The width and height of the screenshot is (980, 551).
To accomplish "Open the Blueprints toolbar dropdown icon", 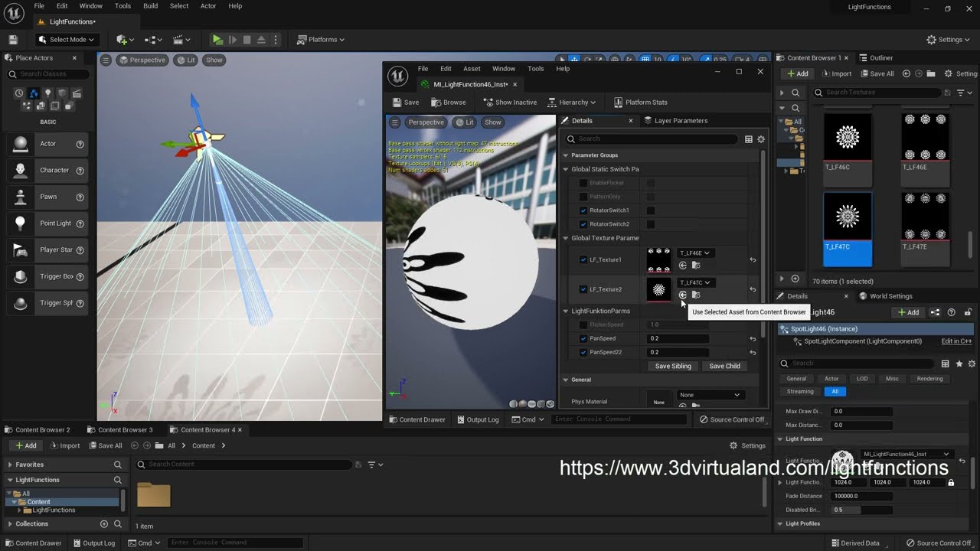I will pos(154,40).
